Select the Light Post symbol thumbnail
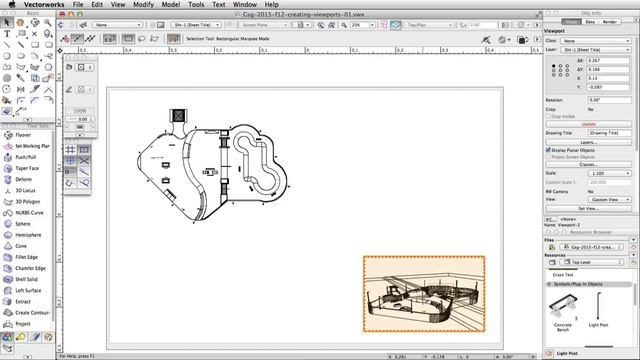This screenshot has height=360, width=640. 598,306
